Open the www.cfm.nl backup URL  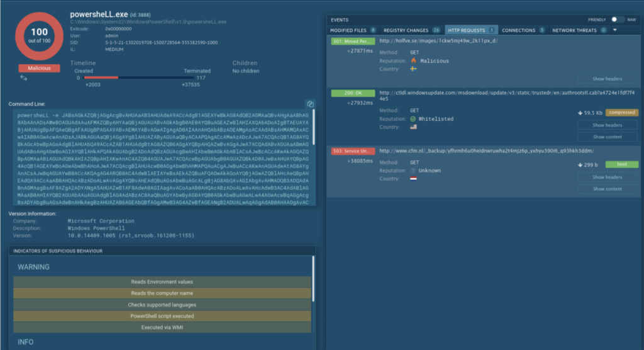click(x=486, y=151)
